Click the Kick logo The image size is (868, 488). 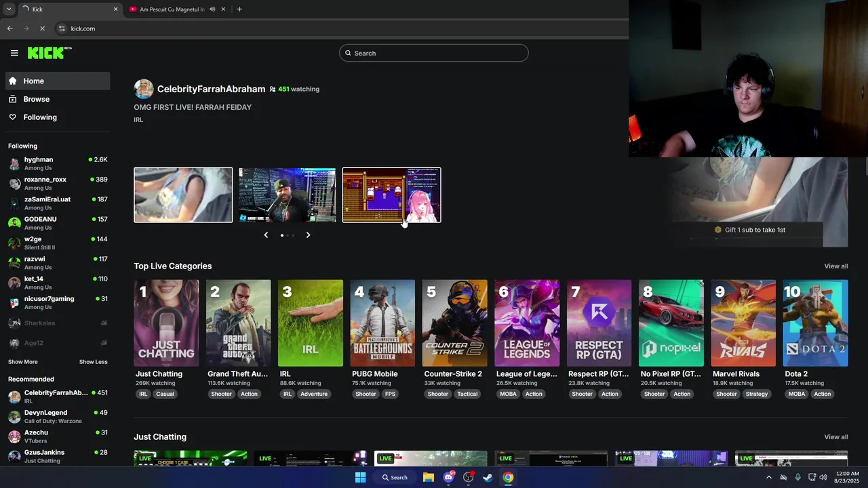50,53
